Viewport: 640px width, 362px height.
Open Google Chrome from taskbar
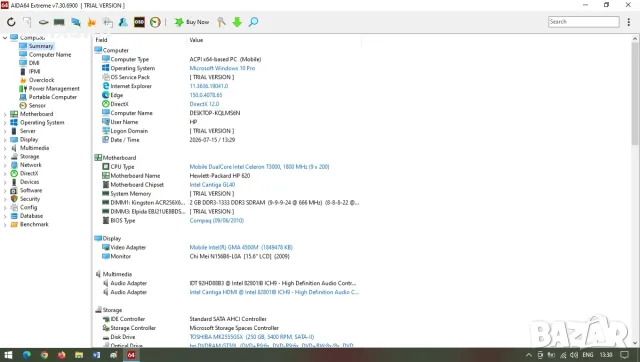(x=44, y=355)
